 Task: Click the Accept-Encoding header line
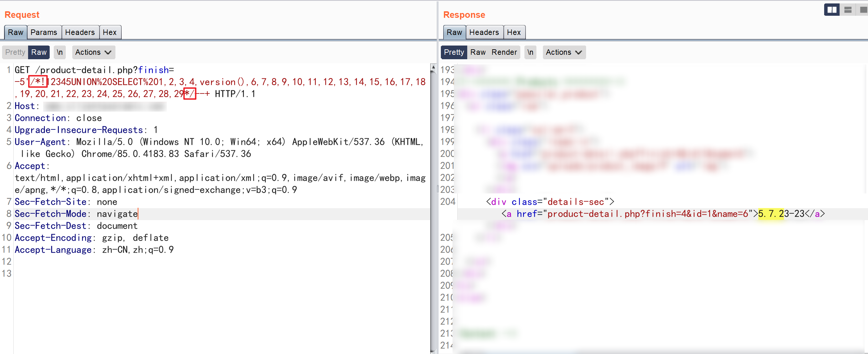tap(91, 238)
